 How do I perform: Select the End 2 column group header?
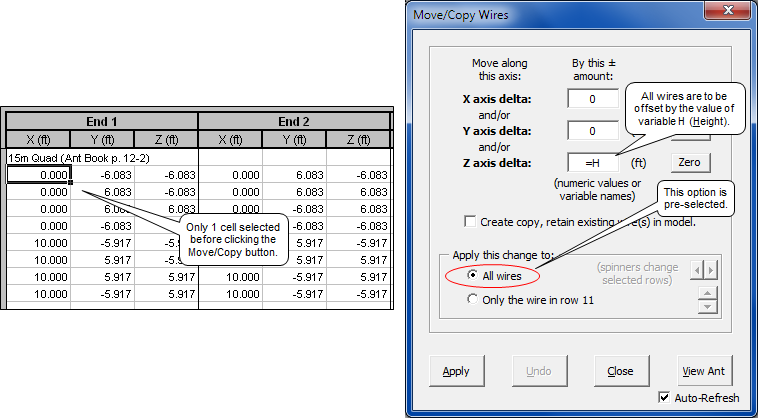294,121
